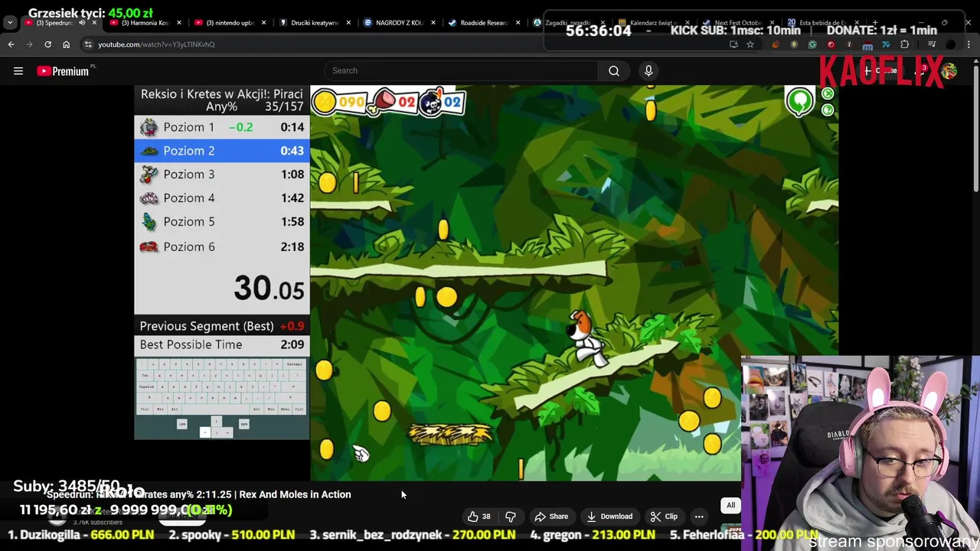Download the video

pos(609,517)
